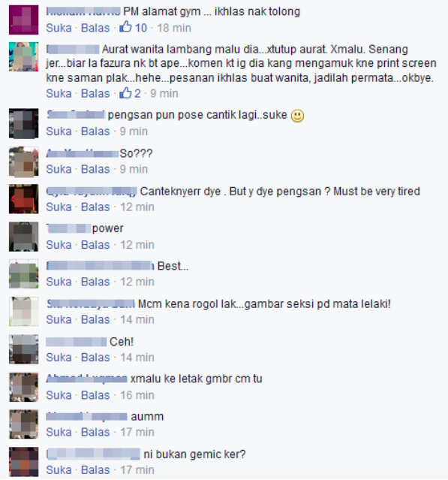
Task: Reply to the 'Mcm kena rogol lak' comment
Action: click(x=95, y=319)
